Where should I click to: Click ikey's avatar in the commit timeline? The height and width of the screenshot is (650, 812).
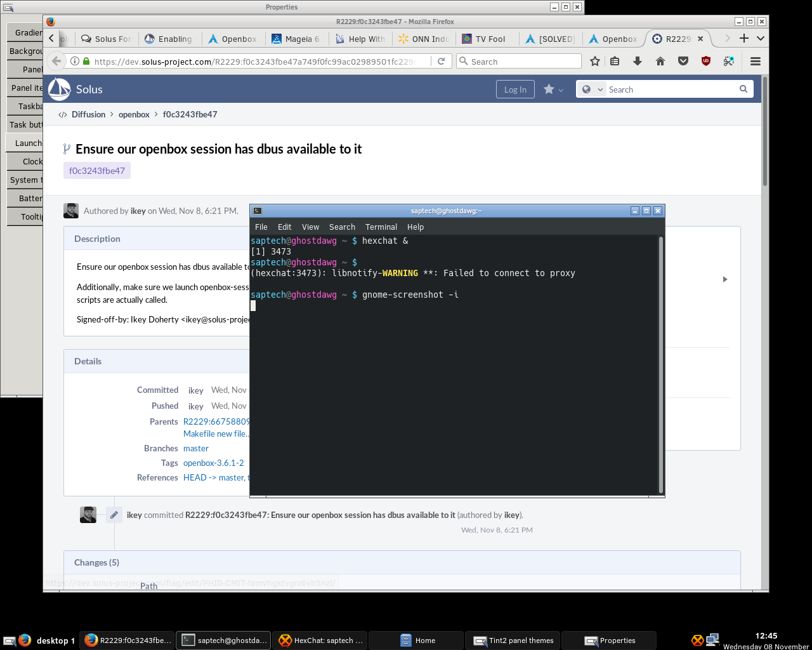click(88, 515)
